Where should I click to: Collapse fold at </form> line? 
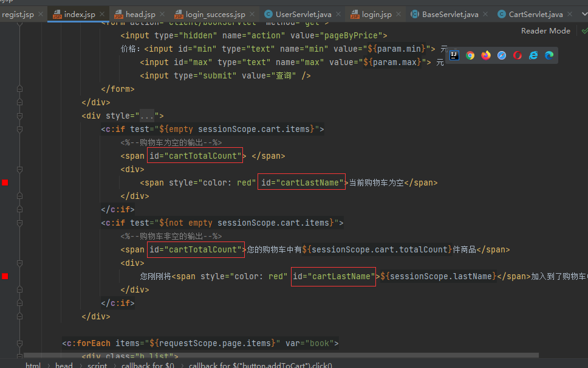click(19, 89)
